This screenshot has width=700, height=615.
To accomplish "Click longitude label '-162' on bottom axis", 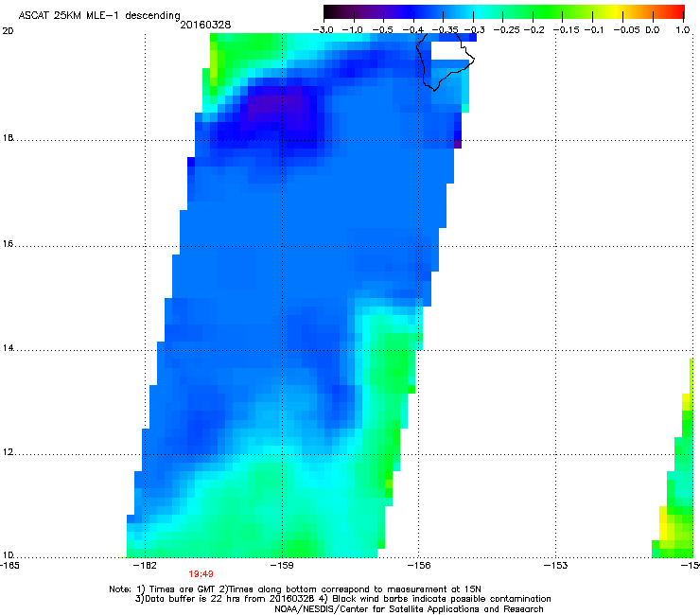I will point(146,566).
